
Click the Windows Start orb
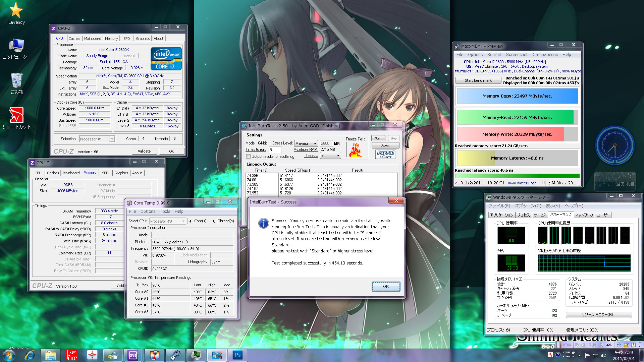click(x=9, y=355)
